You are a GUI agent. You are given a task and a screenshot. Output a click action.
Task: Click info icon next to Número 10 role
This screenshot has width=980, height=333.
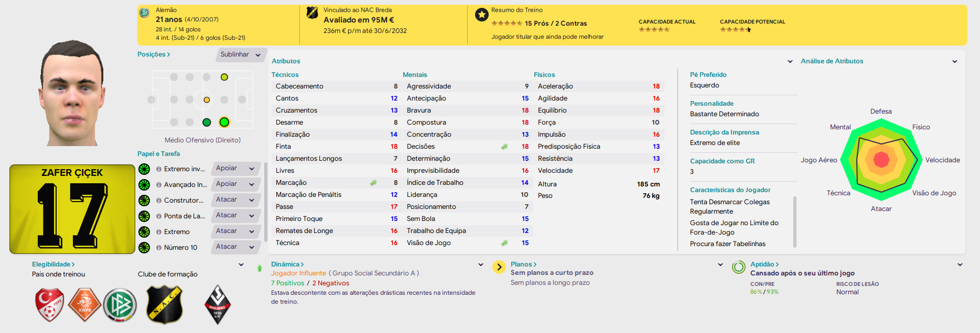point(159,248)
